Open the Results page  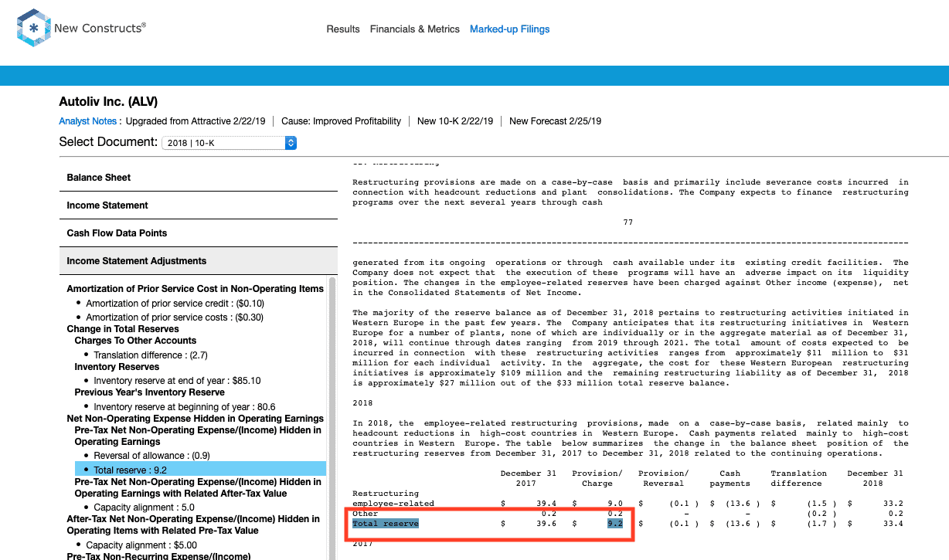[x=343, y=29]
